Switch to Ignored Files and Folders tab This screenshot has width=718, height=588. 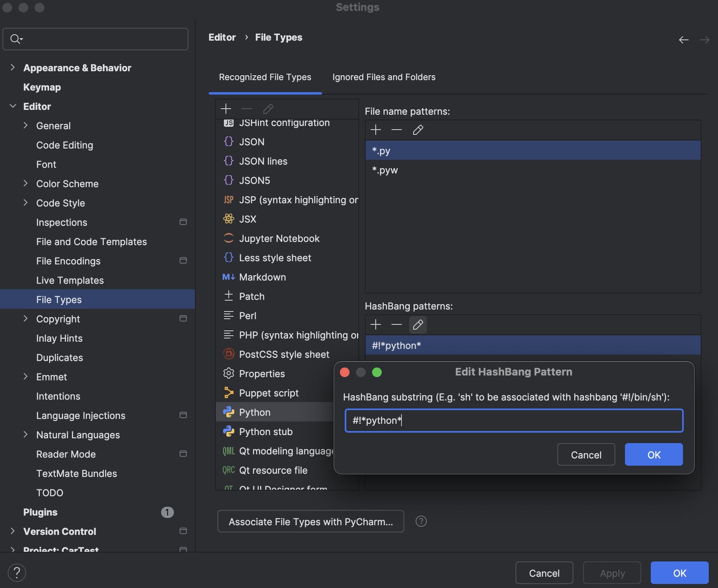pos(384,77)
